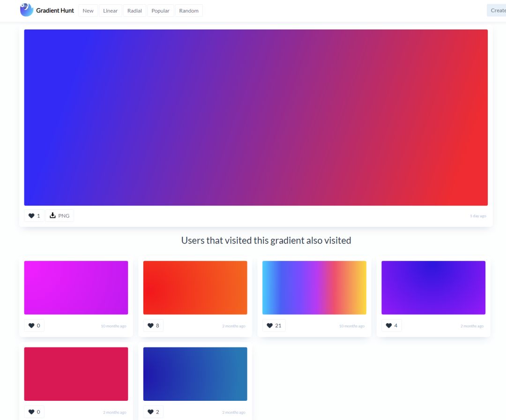Click the Gradient Hunt bird logo
The width and height of the screenshot is (506, 420).
coord(27,10)
